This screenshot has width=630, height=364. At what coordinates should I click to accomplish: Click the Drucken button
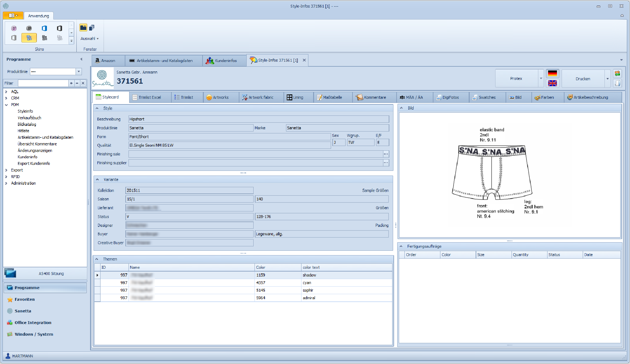(x=583, y=79)
